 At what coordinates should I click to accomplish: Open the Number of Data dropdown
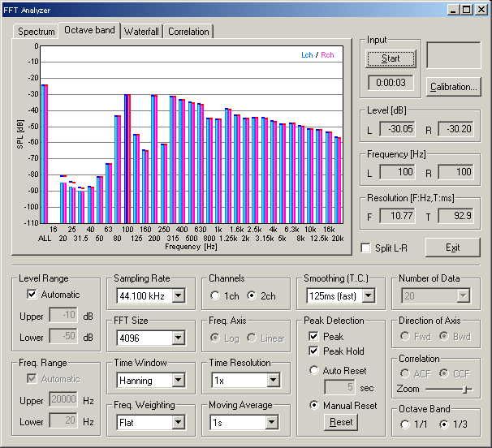point(463,295)
